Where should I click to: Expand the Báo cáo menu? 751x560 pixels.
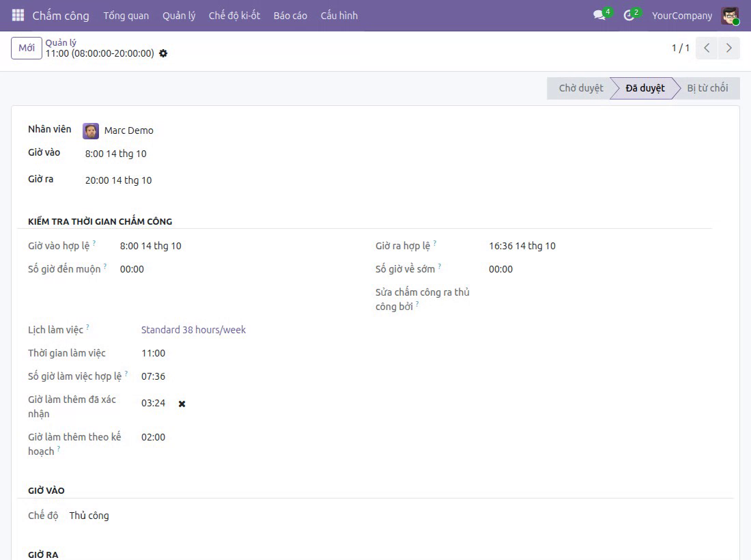coord(290,16)
